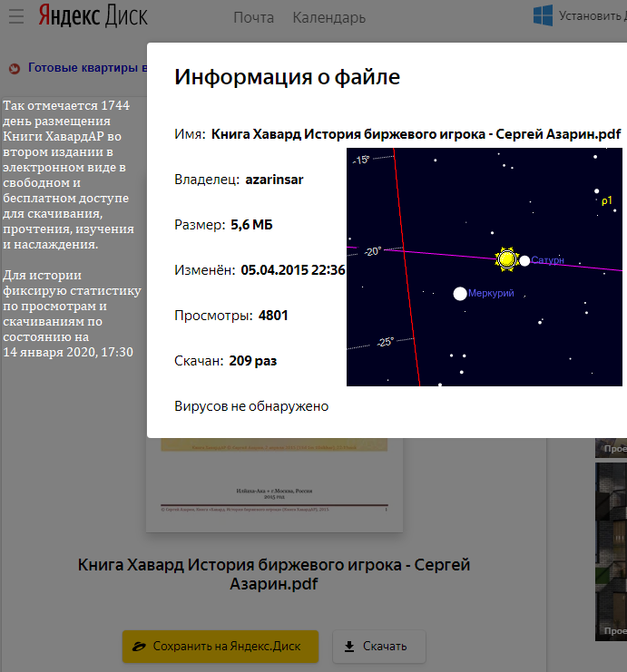Image resolution: width=627 pixels, height=672 pixels.
Task: Select the Сатурн marker on star map
Action: (x=525, y=261)
